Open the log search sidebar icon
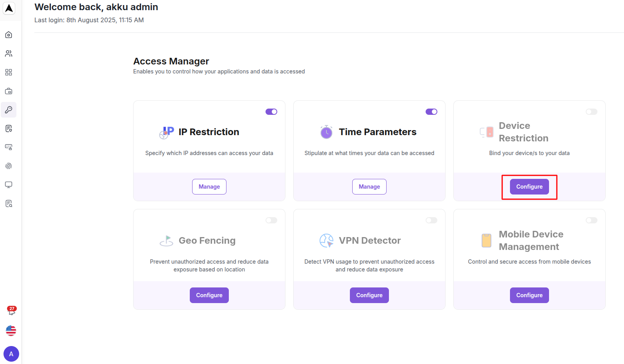 click(9, 203)
